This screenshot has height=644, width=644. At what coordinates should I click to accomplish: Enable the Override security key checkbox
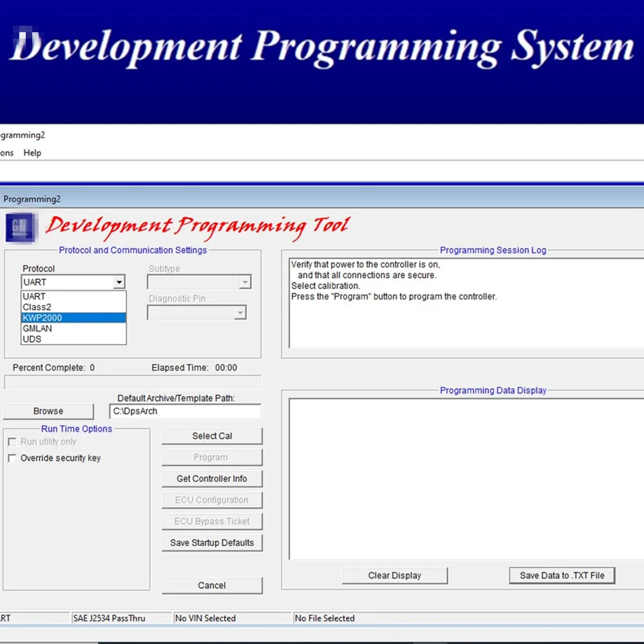12,458
